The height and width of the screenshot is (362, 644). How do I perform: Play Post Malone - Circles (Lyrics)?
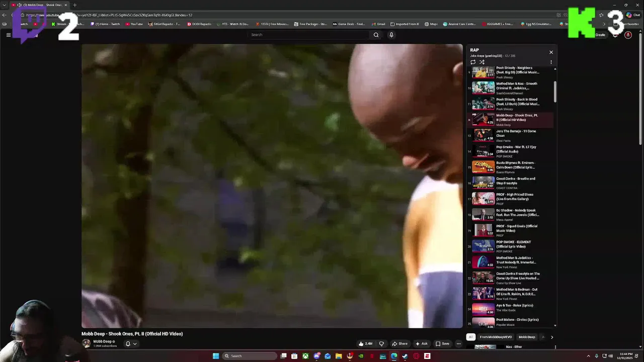(x=511, y=322)
